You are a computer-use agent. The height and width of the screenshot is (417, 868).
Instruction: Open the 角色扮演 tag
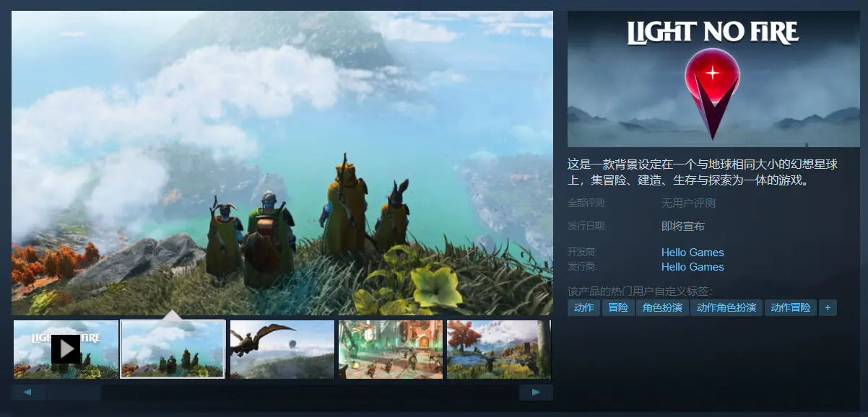(x=662, y=308)
